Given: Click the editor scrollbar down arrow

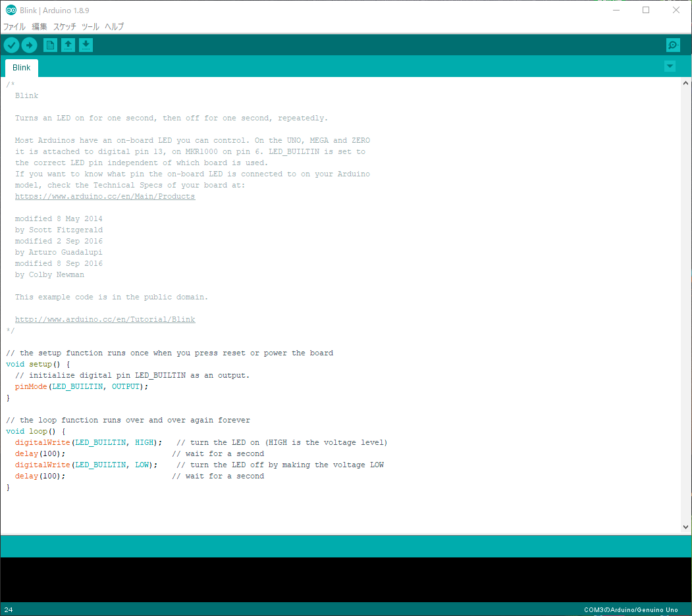Looking at the screenshot, I should [685, 527].
